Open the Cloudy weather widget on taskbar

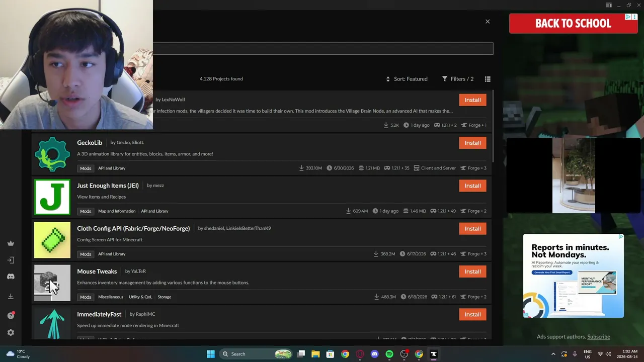[18, 354]
